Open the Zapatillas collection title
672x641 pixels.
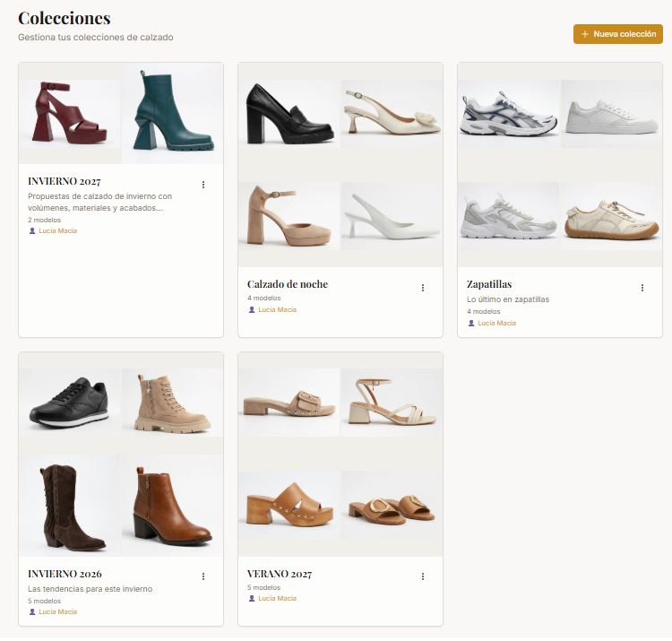[x=489, y=284]
